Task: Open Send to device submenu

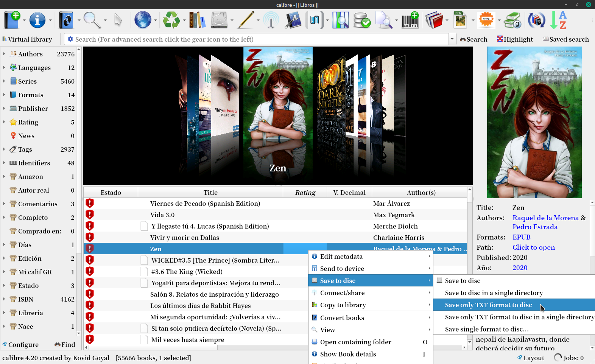Action: 371,269
